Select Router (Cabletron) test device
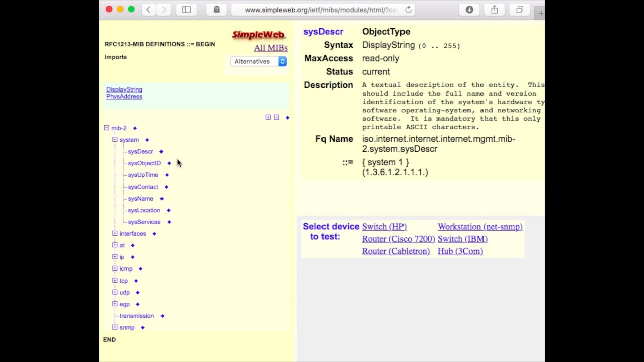 click(x=396, y=251)
